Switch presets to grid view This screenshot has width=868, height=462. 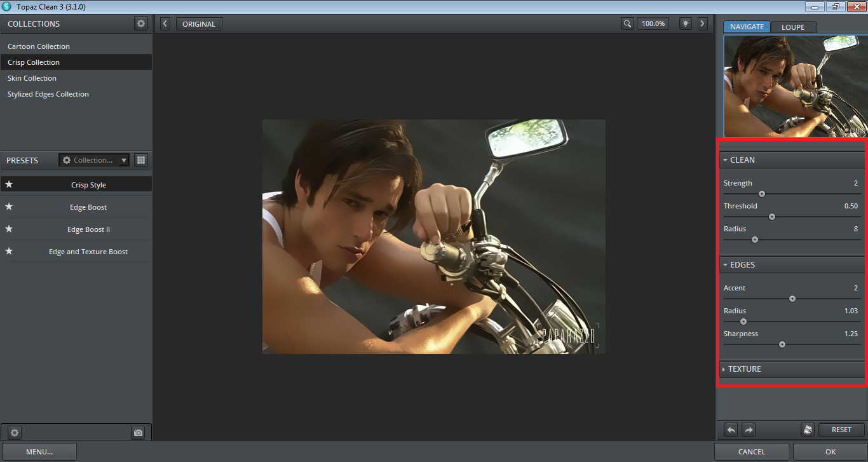[x=141, y=160]
